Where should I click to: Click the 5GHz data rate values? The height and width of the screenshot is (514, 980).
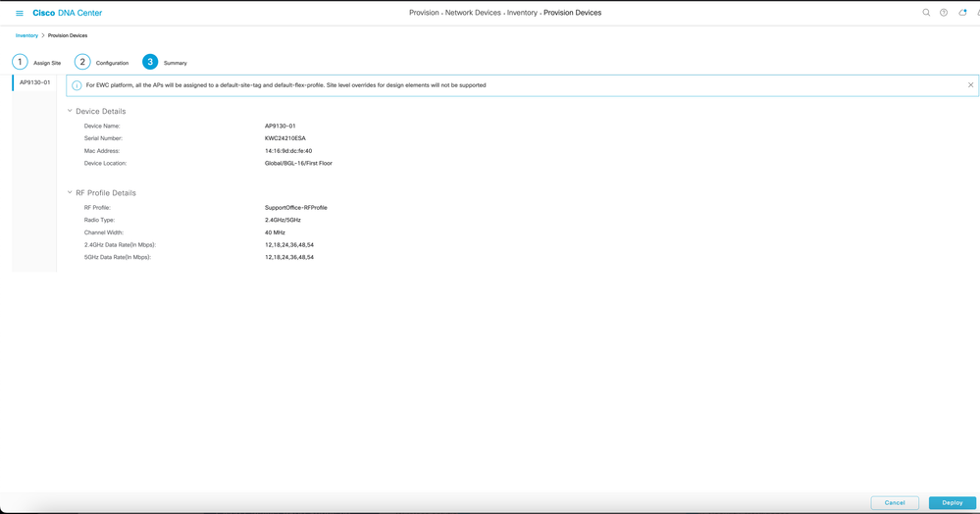click(288, 257)
